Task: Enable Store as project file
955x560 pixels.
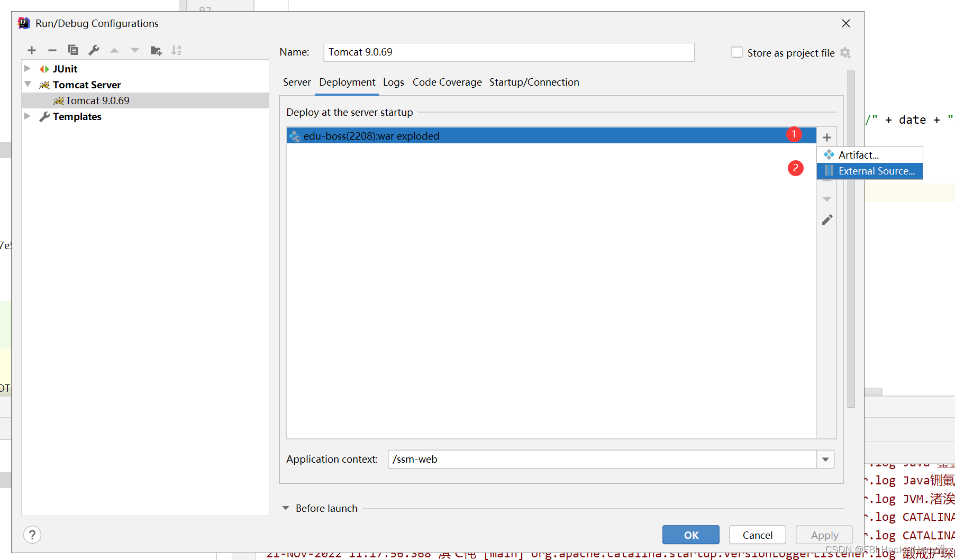Action: 737,52
